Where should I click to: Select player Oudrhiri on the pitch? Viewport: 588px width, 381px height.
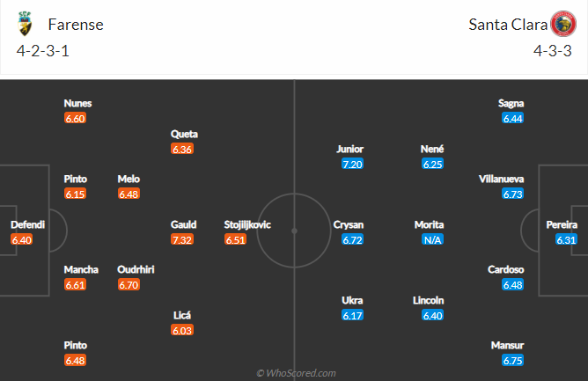pos(136,269)
